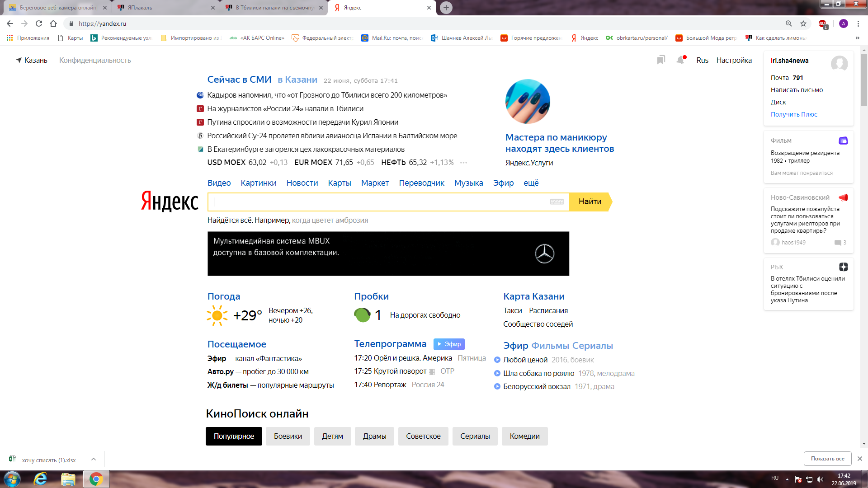868x488 pixels.
Task: Open the megaphone icon on Ново-Савиновский card
Action: [843, 197]
